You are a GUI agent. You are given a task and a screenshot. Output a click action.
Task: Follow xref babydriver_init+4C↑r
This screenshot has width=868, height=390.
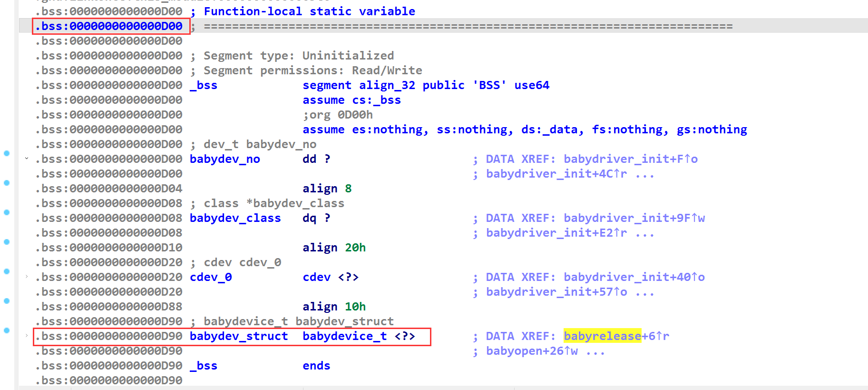[x=556, y=174]
